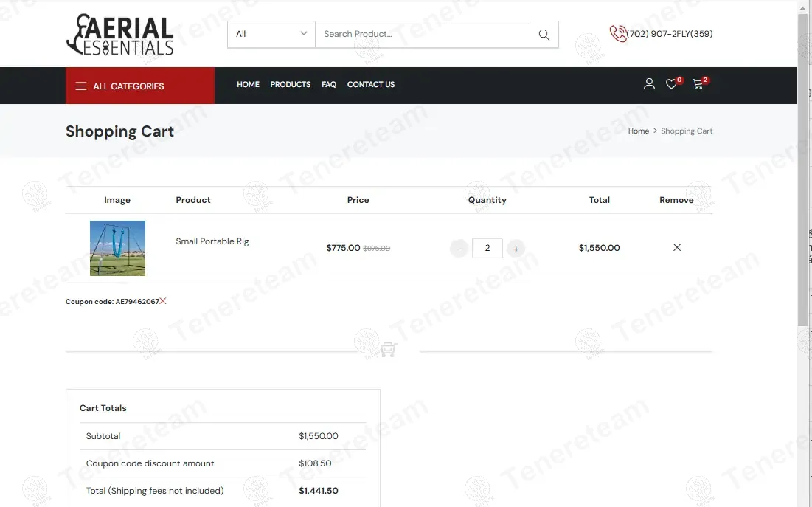Open the Products menu item
The width and height of the screenshot is (812, 507).
click(290, 84)
